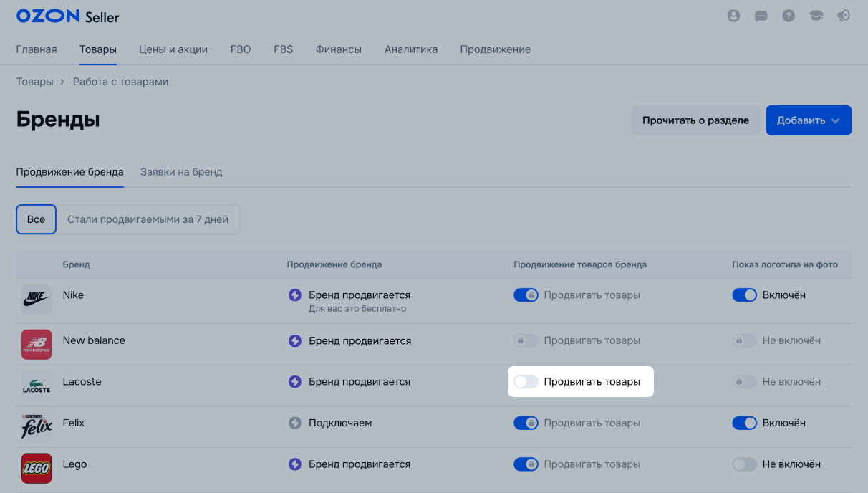Enable 'Продвигать товары' toggle for Lacoste
Viewport: 868px width, 493px height.
tap(526, 382)
